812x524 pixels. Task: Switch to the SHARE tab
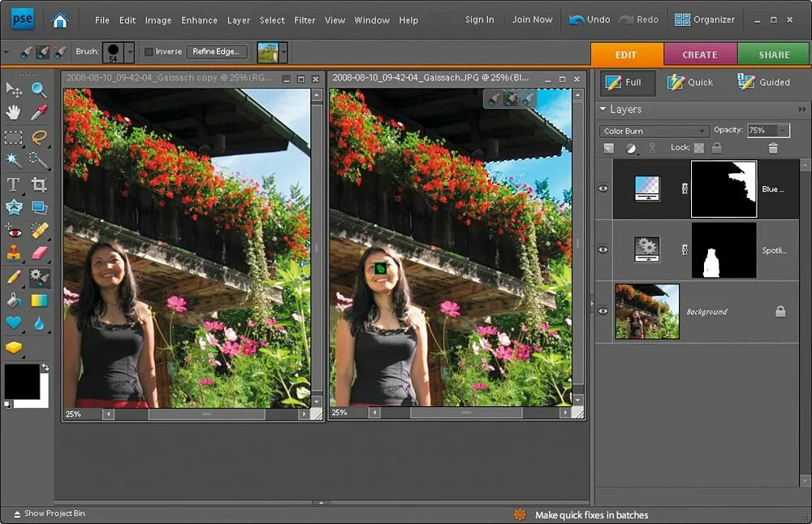[774, 54]
